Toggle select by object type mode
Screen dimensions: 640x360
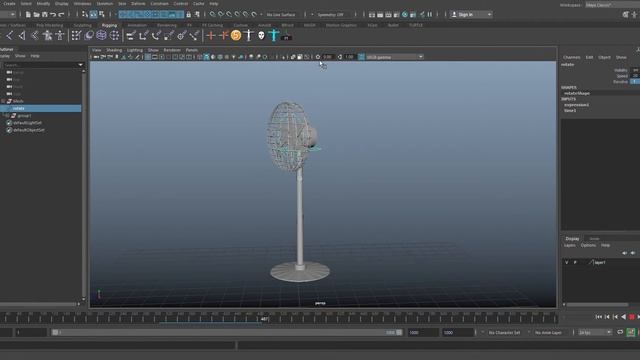pos(93,15)
